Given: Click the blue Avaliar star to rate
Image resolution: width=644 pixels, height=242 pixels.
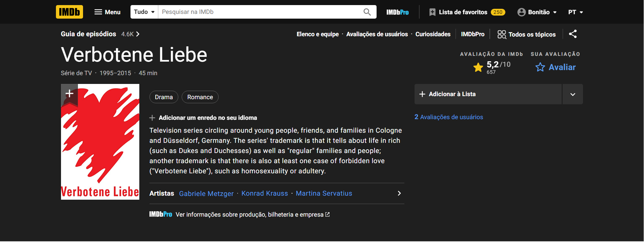Looking at the screenshot, I should pyautogui.click(x=540, y=67).
